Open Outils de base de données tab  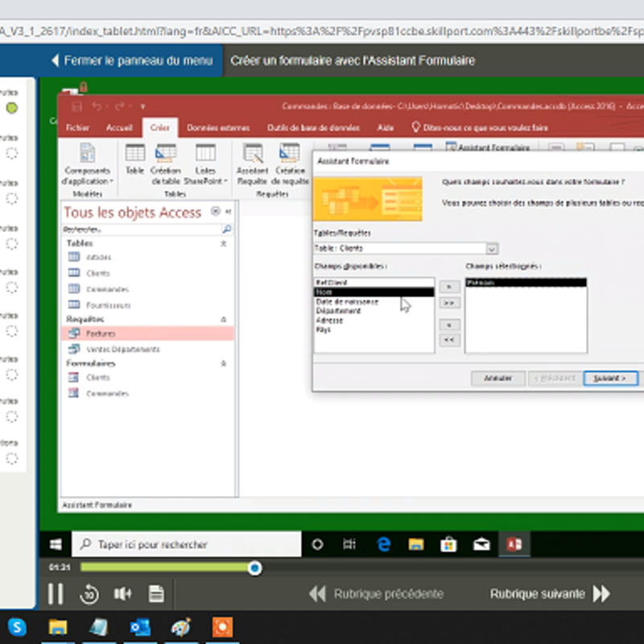[313, 128]
